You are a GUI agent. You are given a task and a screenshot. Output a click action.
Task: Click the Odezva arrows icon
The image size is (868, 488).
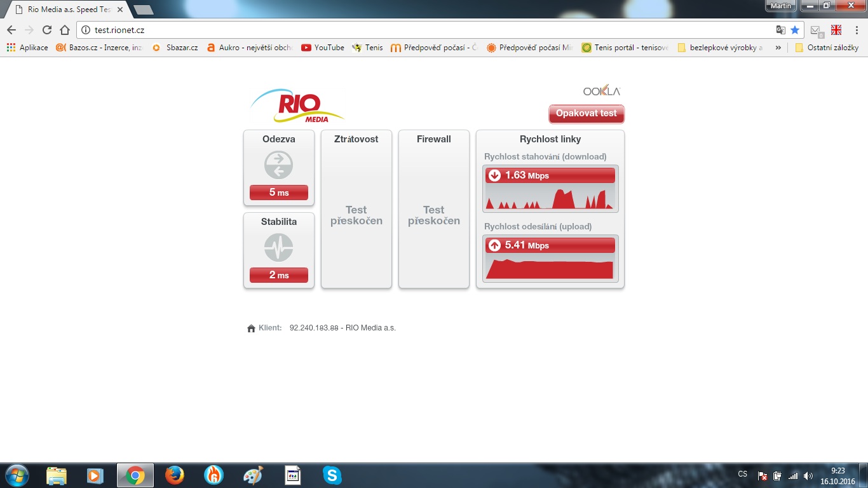(x=279, y=165)
